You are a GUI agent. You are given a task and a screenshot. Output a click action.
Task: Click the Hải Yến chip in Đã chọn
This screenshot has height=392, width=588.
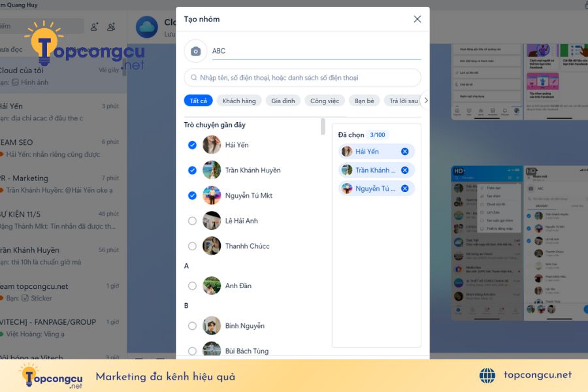tap(376, 152)
